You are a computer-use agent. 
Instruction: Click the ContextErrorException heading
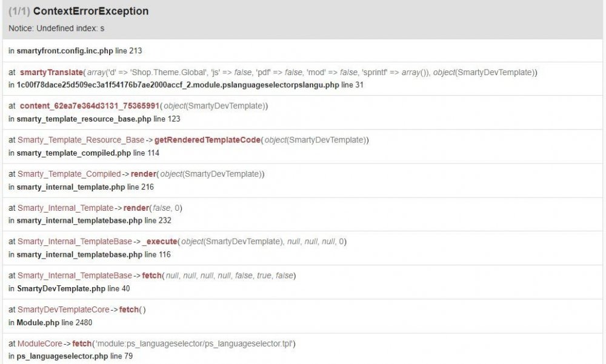tap(91, 12)
